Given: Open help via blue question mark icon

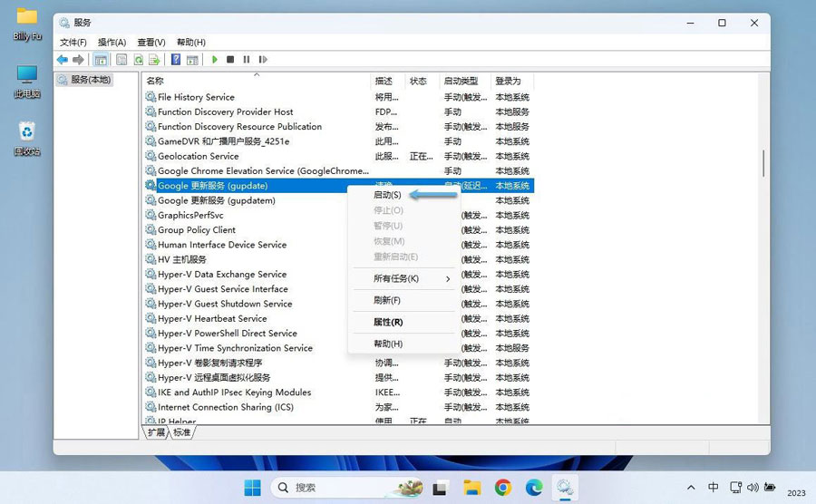Looking at the screenshot, I should click(x=176, y=60).
